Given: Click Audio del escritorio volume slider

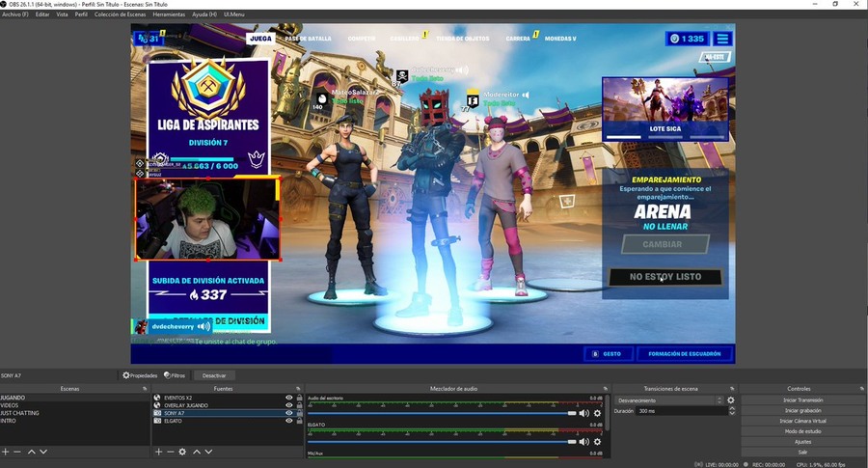Looking at the screenshot, I should (x=442, y=413).
